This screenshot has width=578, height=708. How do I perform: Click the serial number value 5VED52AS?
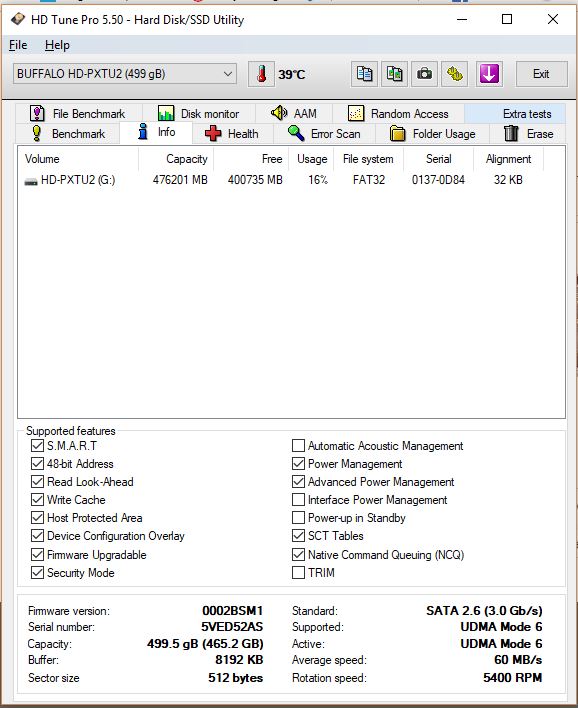coord(232,627)
